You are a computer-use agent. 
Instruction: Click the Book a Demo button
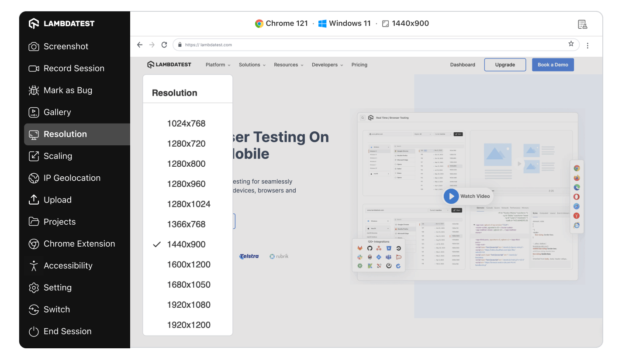(x=553, y=65)
